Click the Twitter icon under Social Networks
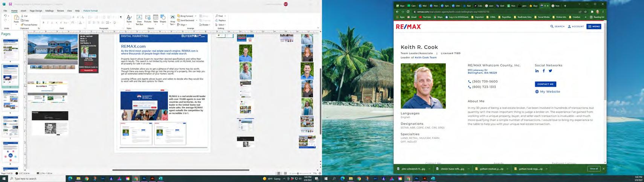The height and width of the screenshot is (182, 644). 550,71
